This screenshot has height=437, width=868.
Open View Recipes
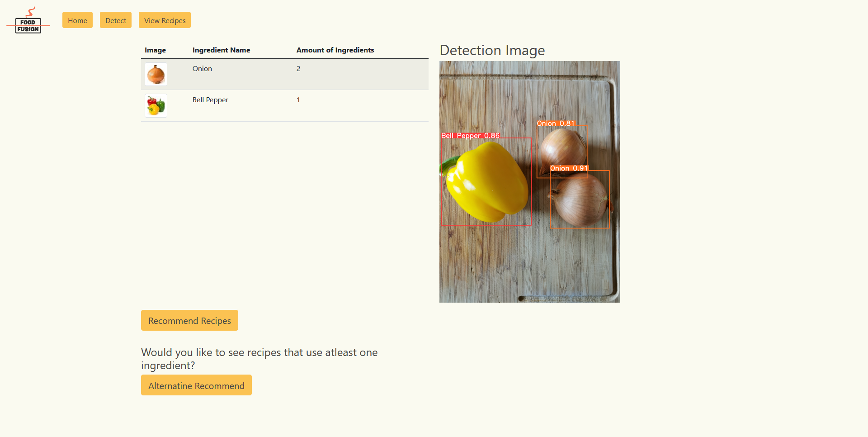164,20
